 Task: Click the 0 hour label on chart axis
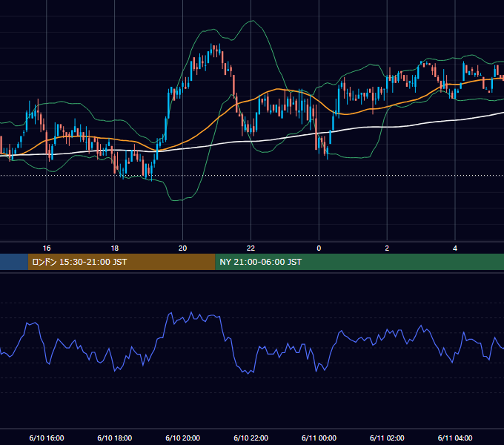(319, 248)
